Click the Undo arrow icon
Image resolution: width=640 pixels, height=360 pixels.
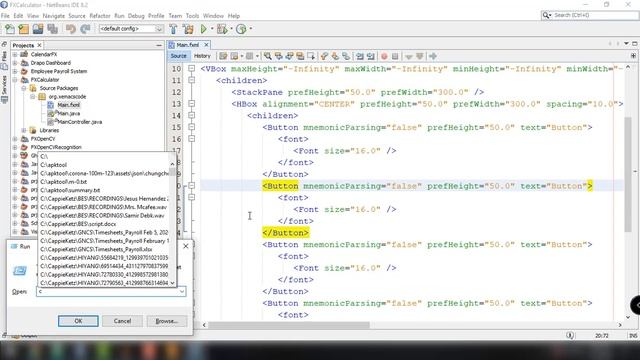[x=71, y=29]
